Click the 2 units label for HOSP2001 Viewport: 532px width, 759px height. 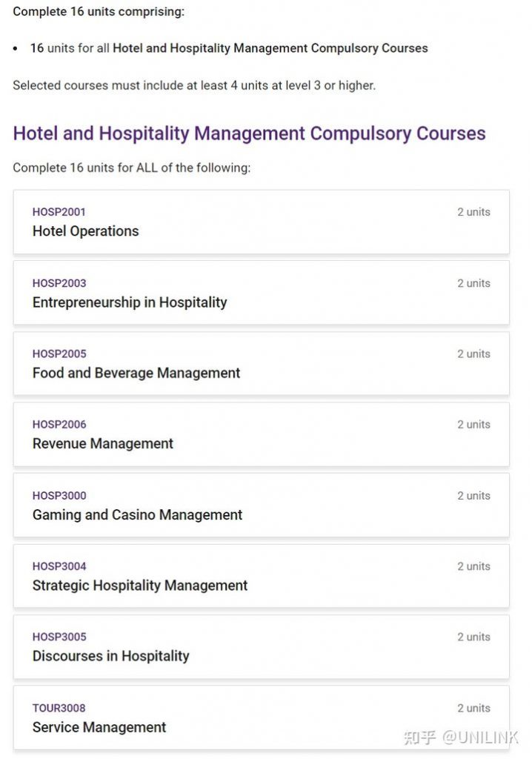tap(473, 212)
